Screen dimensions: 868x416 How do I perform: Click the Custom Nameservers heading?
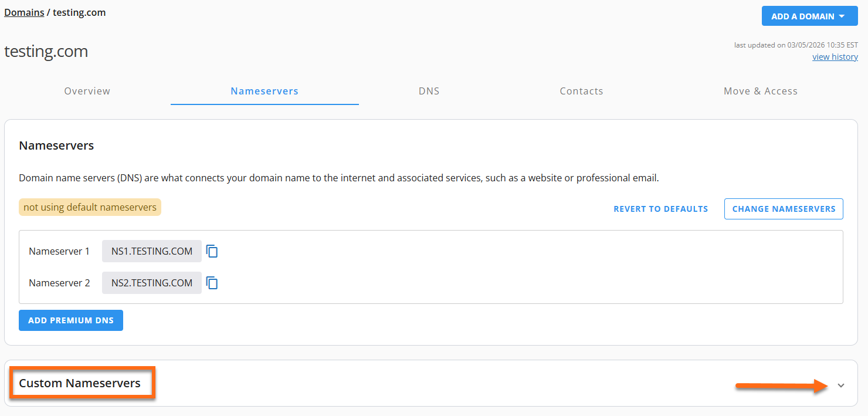click(80, 383)
